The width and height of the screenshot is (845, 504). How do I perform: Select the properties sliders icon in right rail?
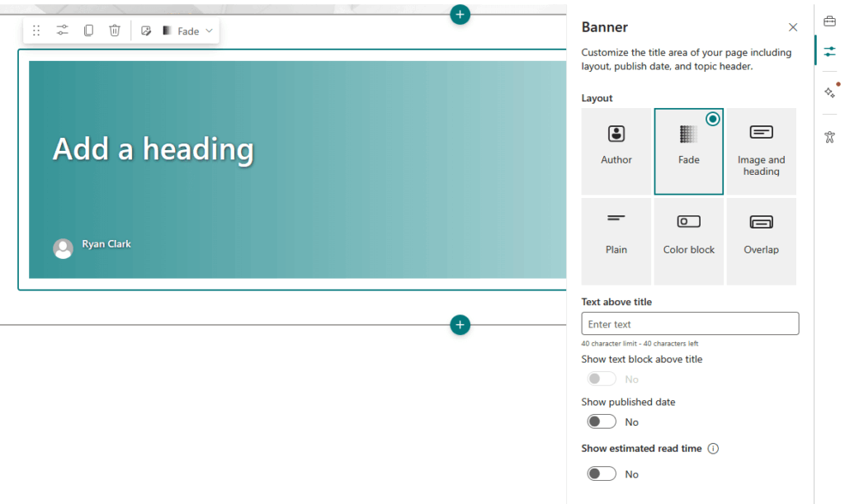[x=829, y=51]
